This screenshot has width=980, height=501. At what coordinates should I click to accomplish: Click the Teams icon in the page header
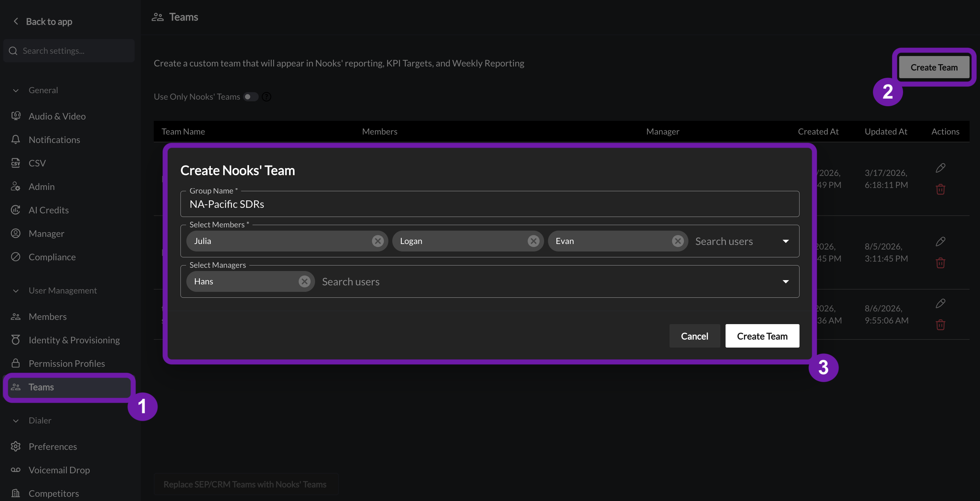point(157,17)
